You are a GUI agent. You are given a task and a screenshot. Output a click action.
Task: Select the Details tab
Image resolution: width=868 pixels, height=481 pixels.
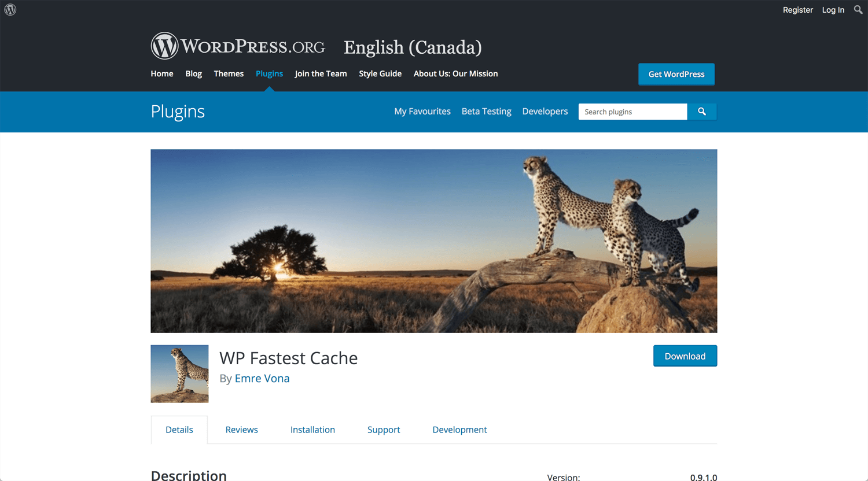click(179, 430)
